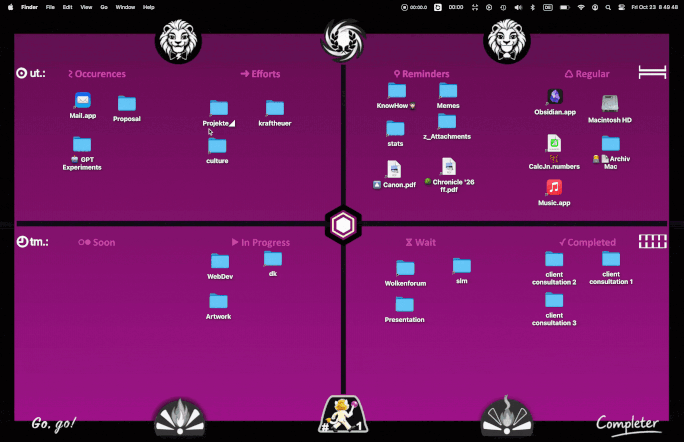
Task: Select the Mail.app icon on the desktop
Action: click(x=82, y=100)
